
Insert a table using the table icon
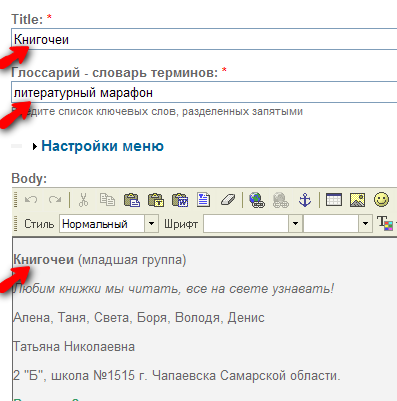click(334, 200)
